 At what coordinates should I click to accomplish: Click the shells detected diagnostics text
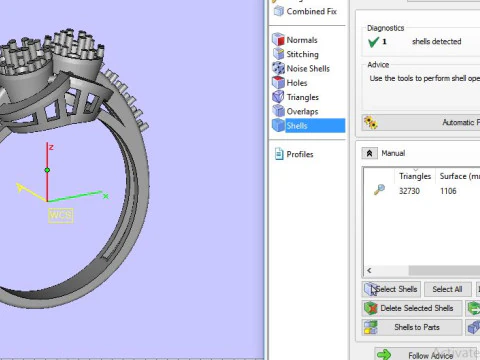pos(437,41)
